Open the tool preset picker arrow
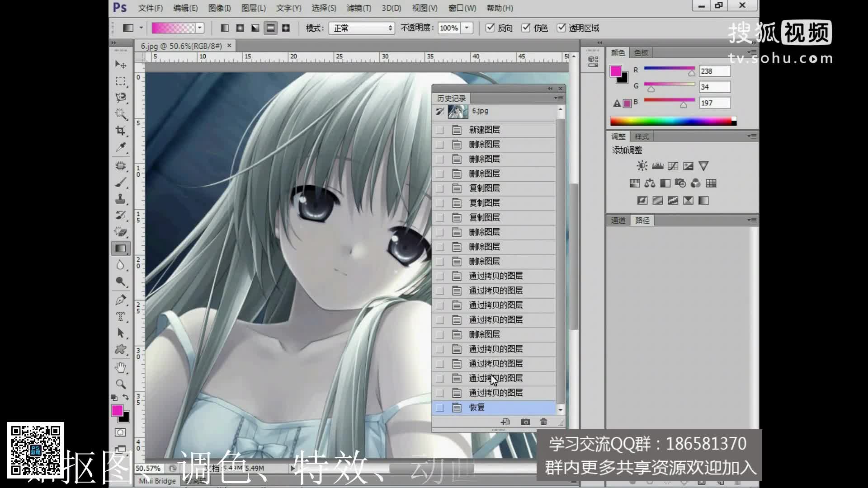The width and height of the screenshot is (868, 488). click(x=141, y=28)
